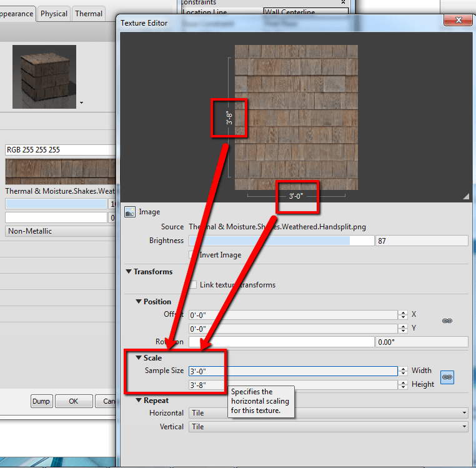Click the Thermal & Moisture.Shakes texture name
This screenshot has width=476, height=468.
click(60, 191)
